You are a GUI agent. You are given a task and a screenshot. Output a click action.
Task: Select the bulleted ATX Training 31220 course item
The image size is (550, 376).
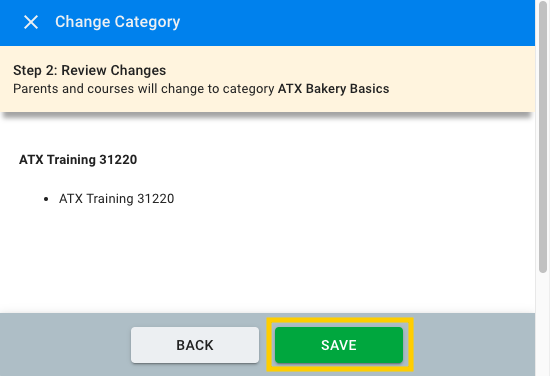pyautogui.click(x=116, y=199)
